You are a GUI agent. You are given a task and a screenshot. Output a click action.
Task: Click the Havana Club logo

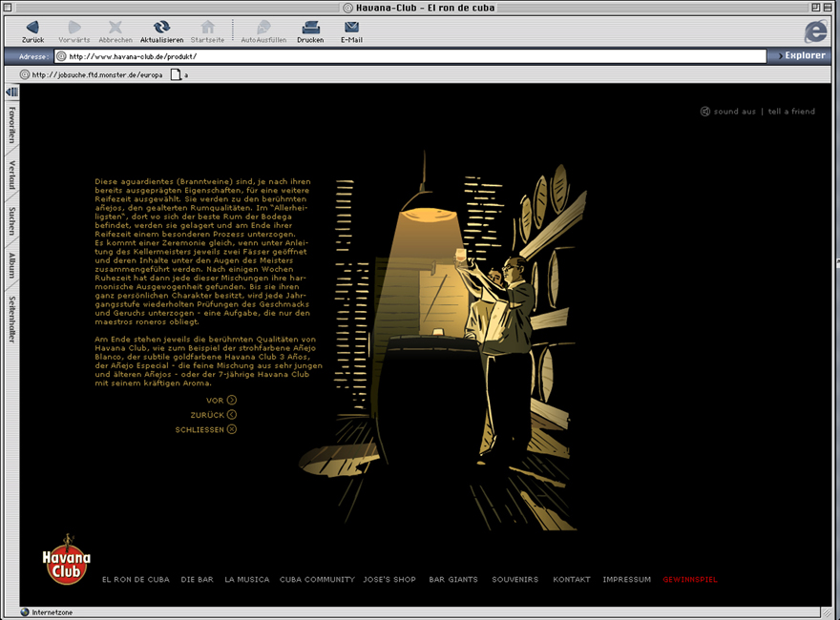[67, 560]
